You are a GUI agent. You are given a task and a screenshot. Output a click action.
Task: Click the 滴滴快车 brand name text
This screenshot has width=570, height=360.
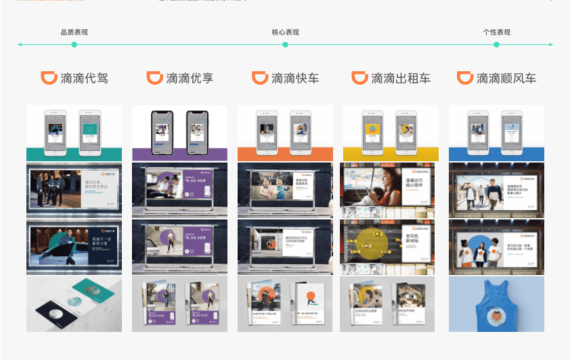coord(295,78)
